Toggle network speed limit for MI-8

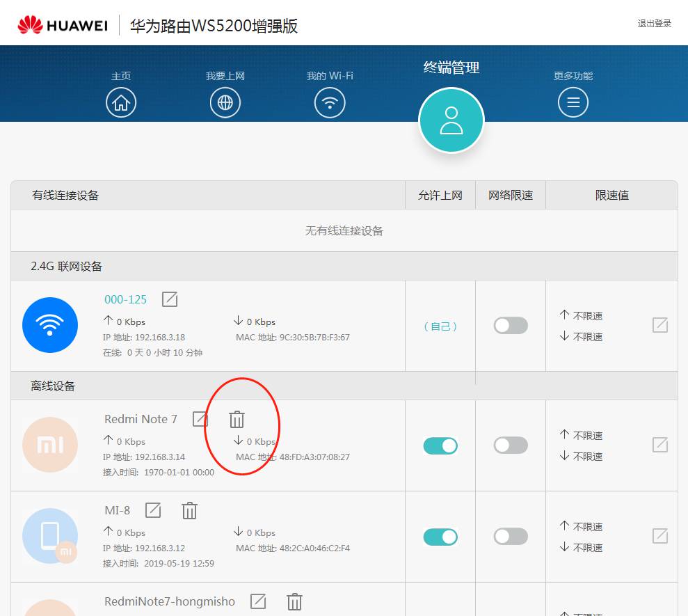[x=511, y=537]
